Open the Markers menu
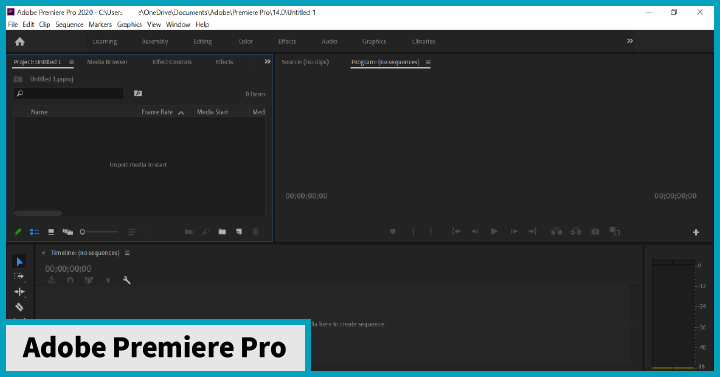Viewport: 720px width, 377px height. 100,24
